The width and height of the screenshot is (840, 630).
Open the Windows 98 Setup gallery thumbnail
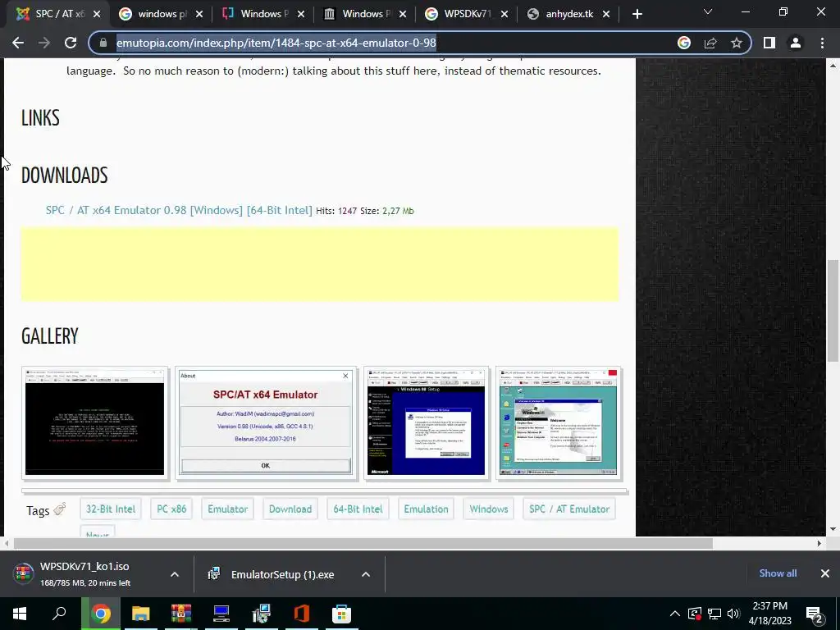click(427, 422)
